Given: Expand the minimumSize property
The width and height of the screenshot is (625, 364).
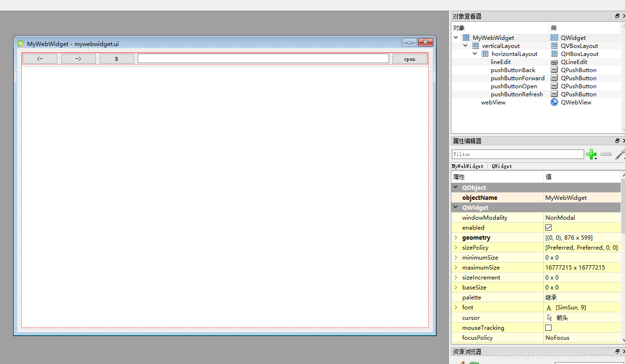Looking at the screenshot, I should click(x=456, y=258).
